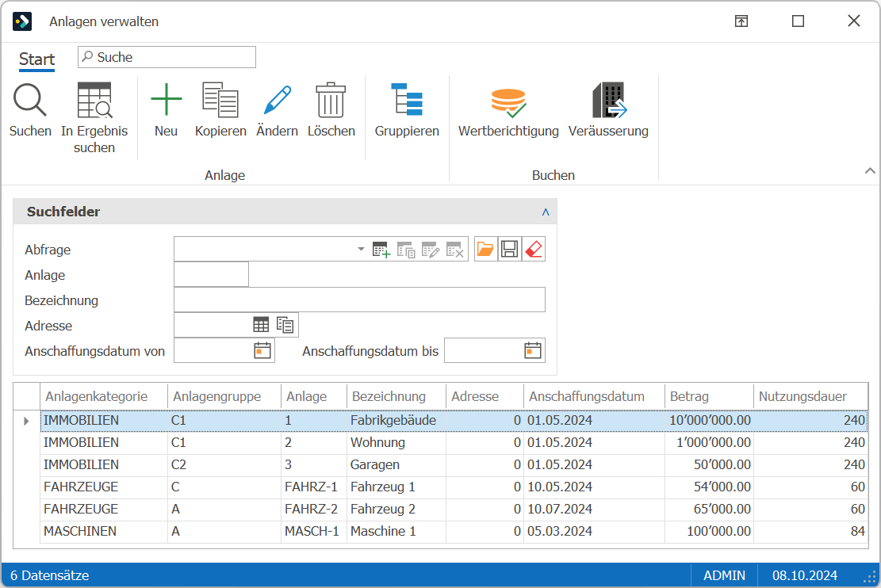Expand the Abfrage dropdown arrow

[x=361, y=249]
